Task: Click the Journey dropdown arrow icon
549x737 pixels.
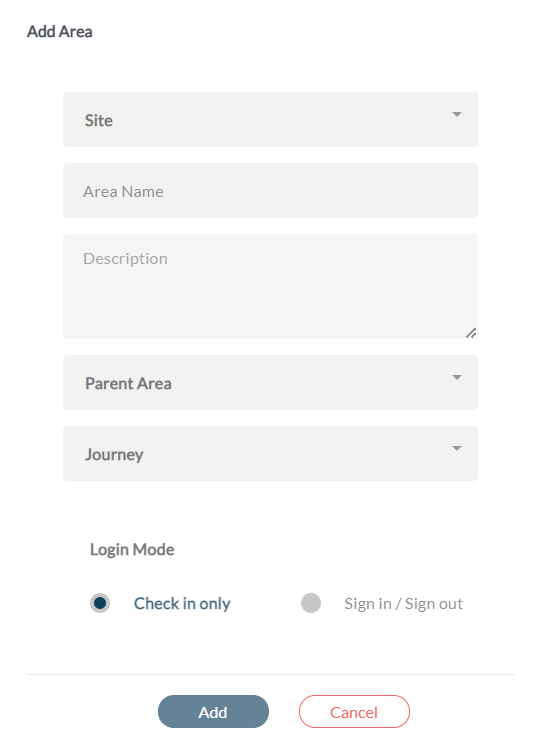Action: click(456, 448)
